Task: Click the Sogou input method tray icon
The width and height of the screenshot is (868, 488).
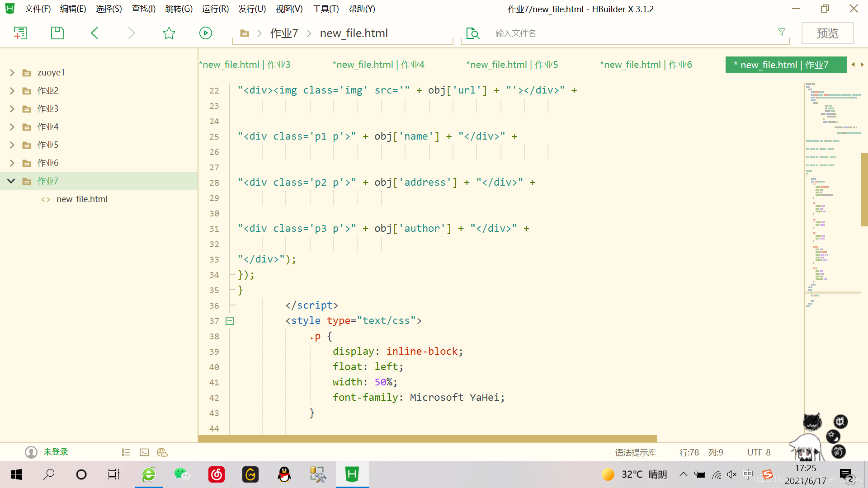Action: click(x=767, y=474)
